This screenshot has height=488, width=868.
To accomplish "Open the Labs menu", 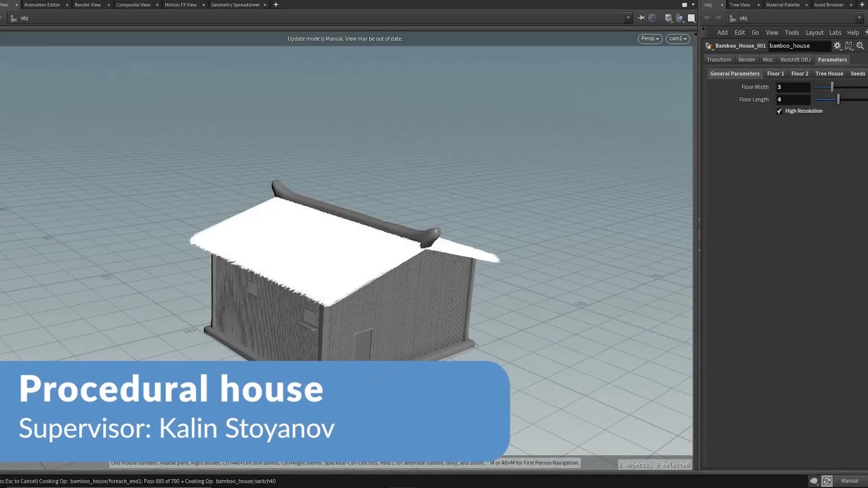I will point(835,33).
